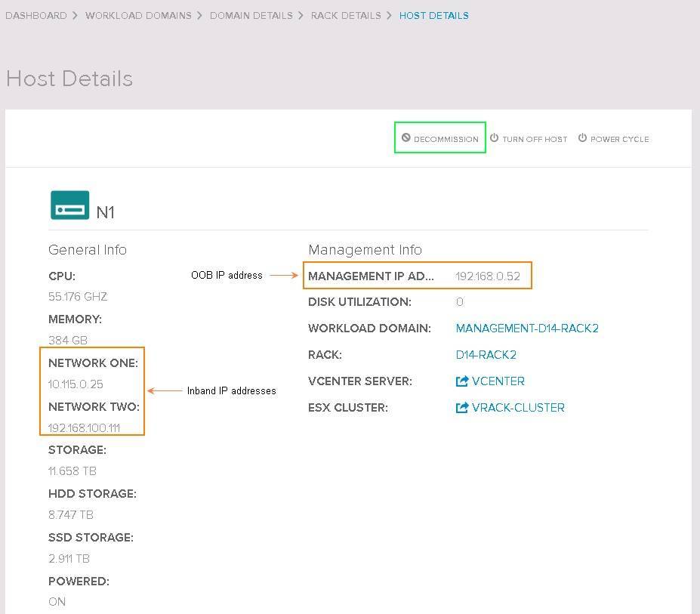Click the N1 host server icon

tap(69, 205)
